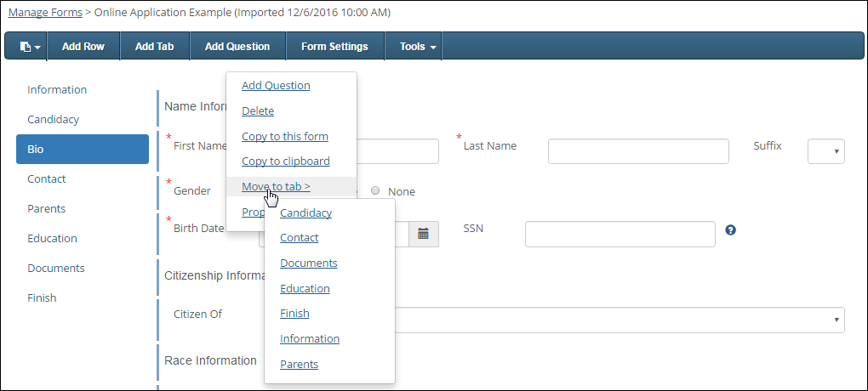Viewport: 868px width, 391px height.
Task: Click the SSN help question mark icon
Action: [730, 229]
